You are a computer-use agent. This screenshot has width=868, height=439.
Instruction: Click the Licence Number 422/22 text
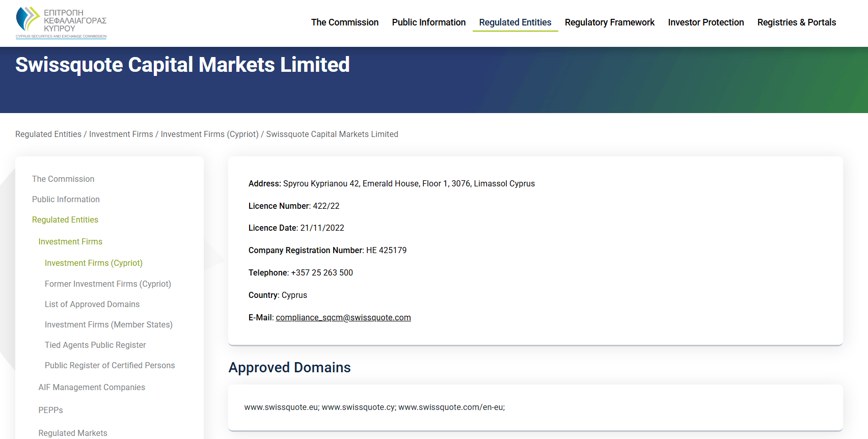[294, 206]
